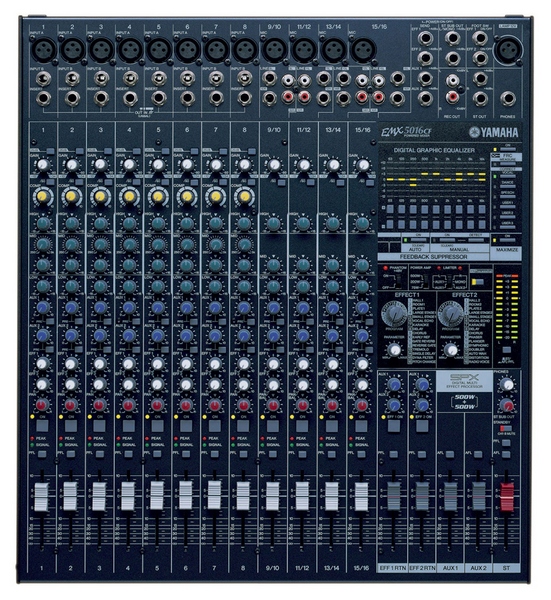
Task: Click channel 1 white GAIN knob
Action: (x=42, y=165)
